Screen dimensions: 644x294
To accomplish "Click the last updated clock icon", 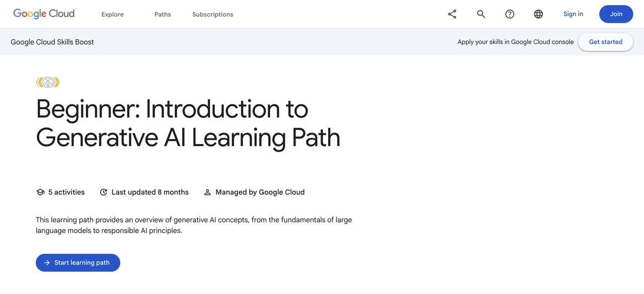I will click(104, 192).
